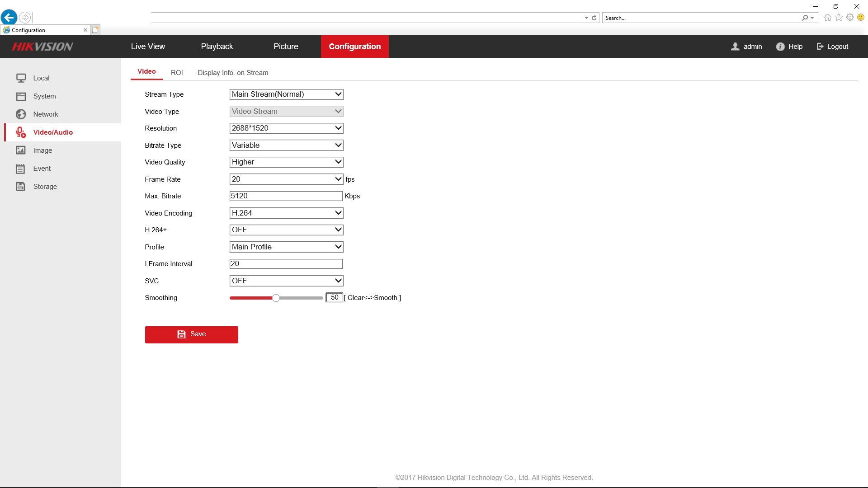Click the admin user icon

(x=736, y=47)
